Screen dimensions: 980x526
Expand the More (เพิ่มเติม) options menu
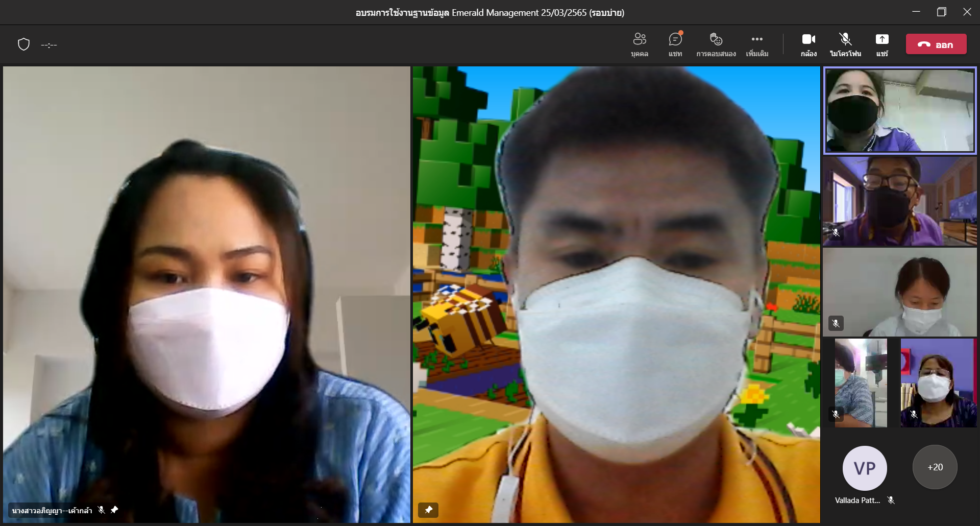(x=757, y=44)
